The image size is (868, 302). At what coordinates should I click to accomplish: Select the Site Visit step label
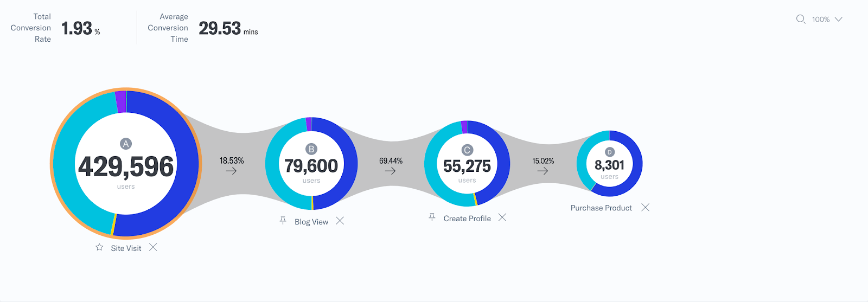(126, 248)
